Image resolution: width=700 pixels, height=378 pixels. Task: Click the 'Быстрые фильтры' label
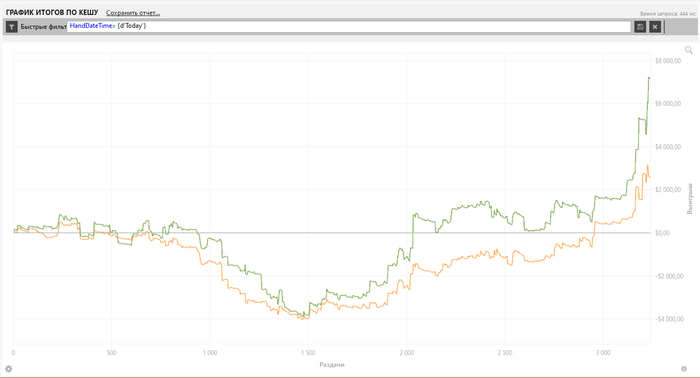pos(43,27)
